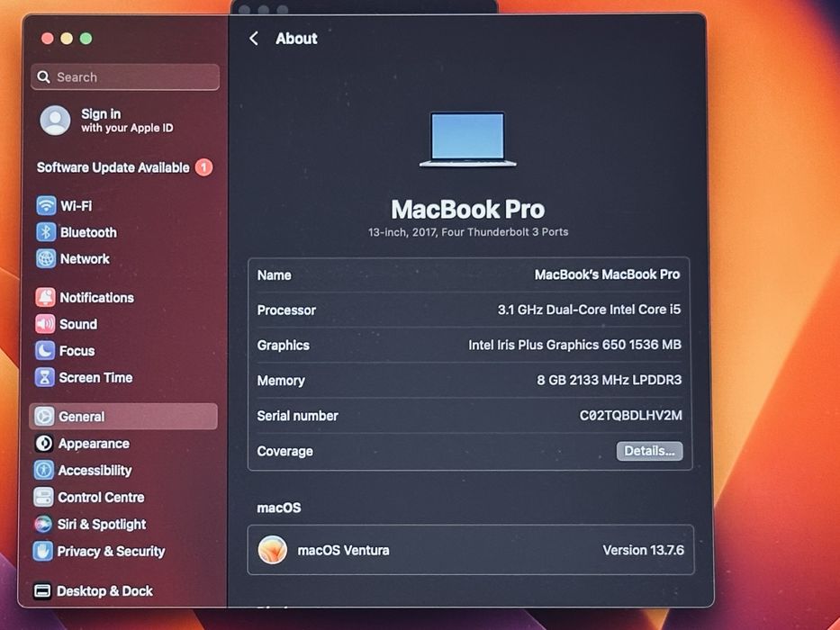Select Network label in sidebar
This screenshot has width=840, height=630.
(x=85, y=259)
